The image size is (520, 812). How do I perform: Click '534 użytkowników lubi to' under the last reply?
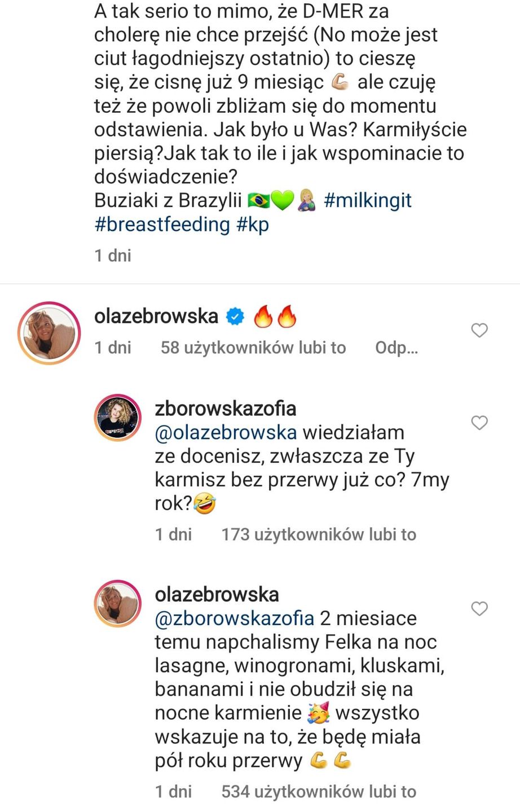click(319, 791)
